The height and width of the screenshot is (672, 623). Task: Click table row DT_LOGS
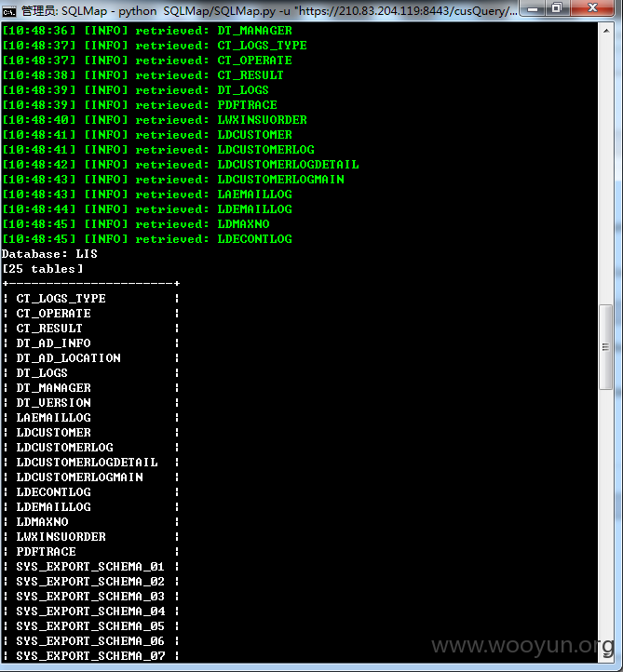coord(91,373)
